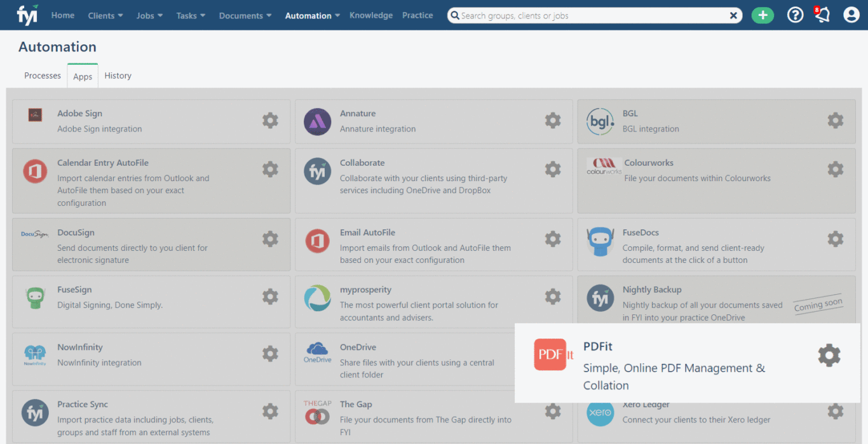Click the user profile icon
Image resolution: width=868 pixels, height=444 pixels.
pos(851,14)
